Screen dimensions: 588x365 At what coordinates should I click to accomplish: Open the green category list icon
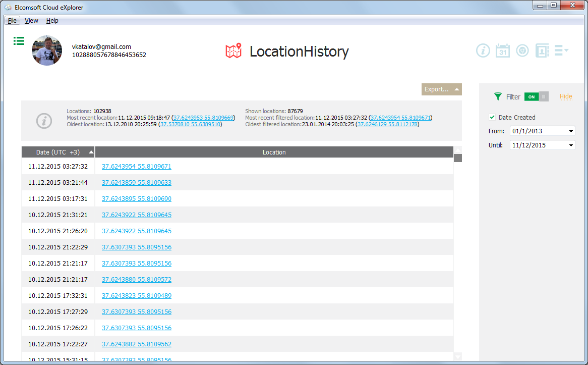pos(19,41)
